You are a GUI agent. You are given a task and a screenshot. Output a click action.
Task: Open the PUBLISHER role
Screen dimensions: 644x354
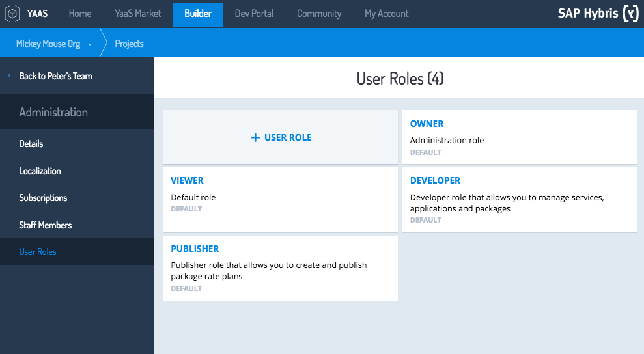(x=281, y=267)
